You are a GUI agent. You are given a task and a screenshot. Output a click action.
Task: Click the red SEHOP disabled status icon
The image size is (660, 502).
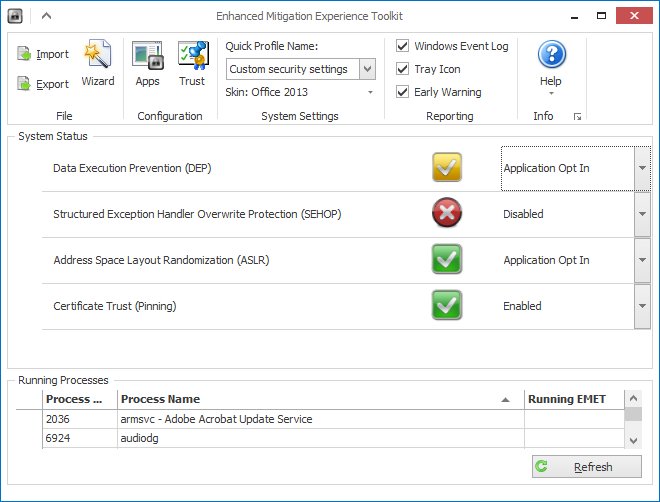coord(447,214)
